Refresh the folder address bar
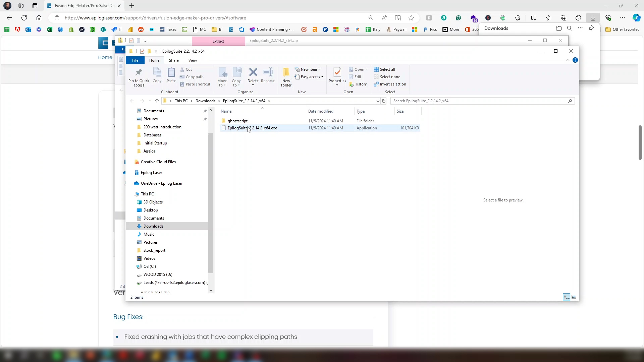This screenshot has width=644, height=362. pyautogui.click(x=384, y=101)
